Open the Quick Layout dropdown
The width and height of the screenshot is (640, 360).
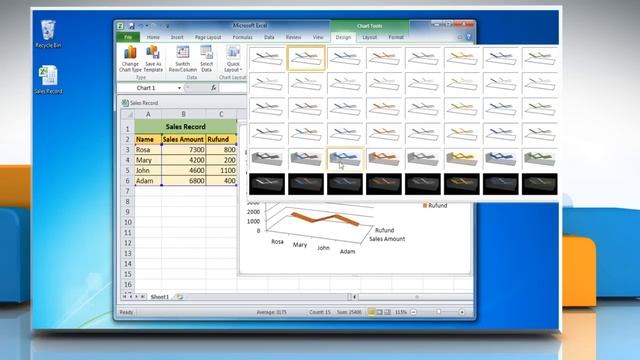(233, 59)
